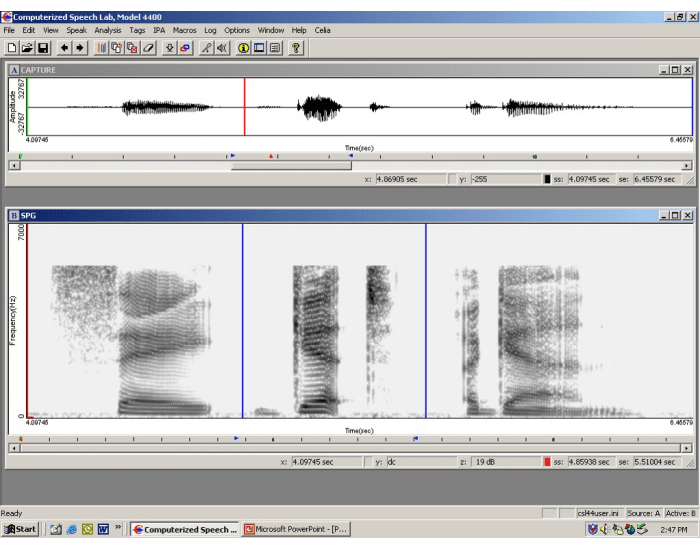Click the copy windows toolbar icon
This screenshot has height=550, width=700.
tap(117, 48)
